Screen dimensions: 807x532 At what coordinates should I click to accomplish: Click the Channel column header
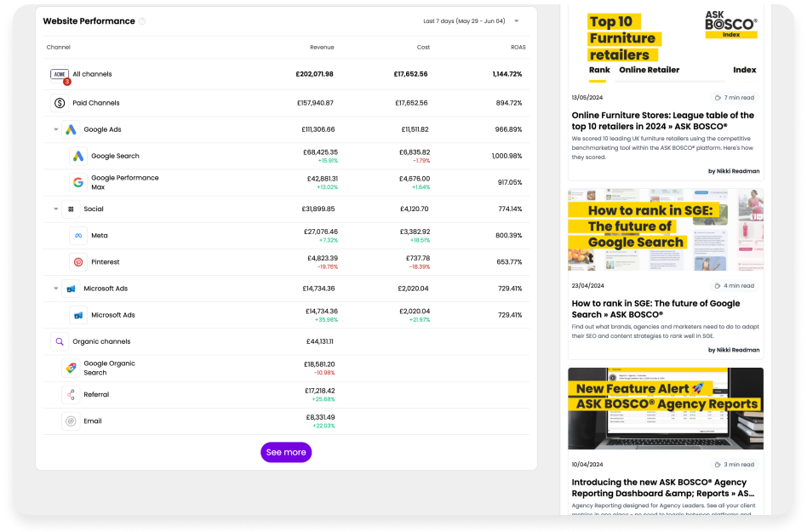[58, 48]
